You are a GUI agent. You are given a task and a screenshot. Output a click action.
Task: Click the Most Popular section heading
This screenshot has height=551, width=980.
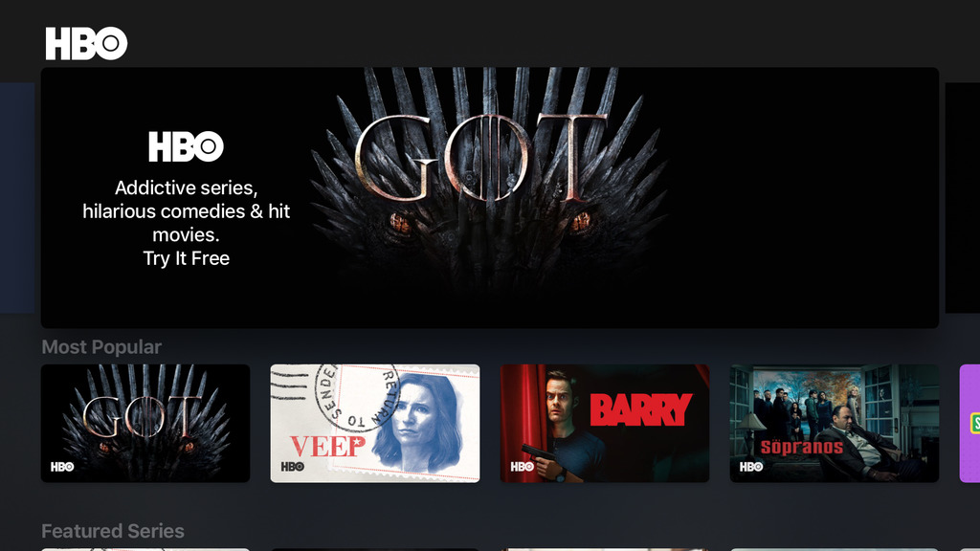pos(101,346)
